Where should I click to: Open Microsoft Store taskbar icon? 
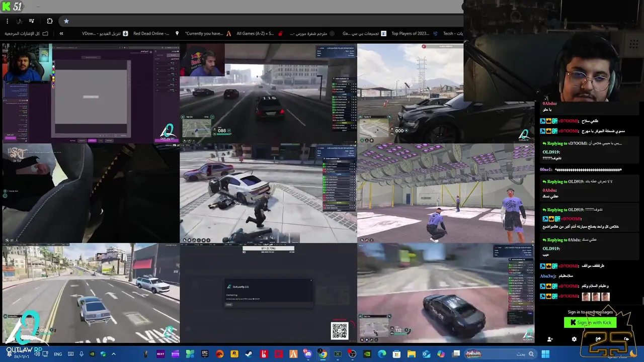[396, 354]
